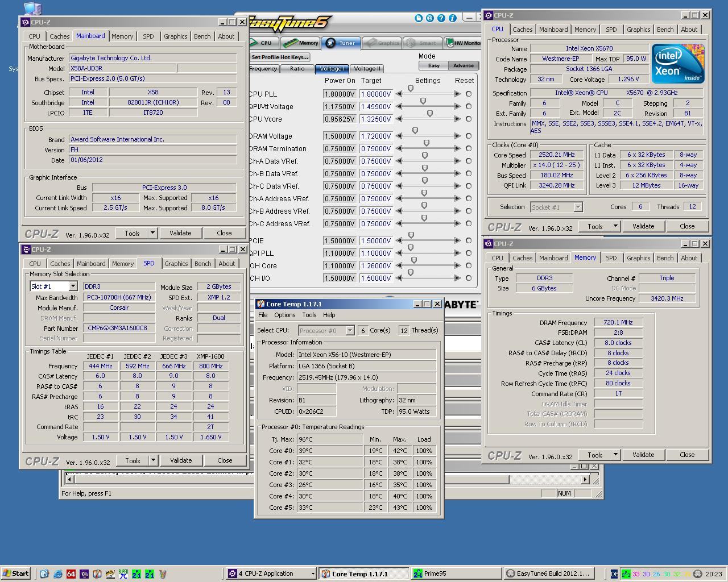Screen dimensions: 728x582
Task: Switch EasyTune6 mode to Easy
Action: coord(434,65)
